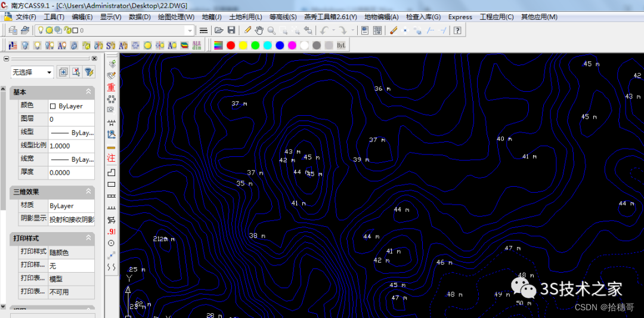The width and height of the screenshot is (644, 318).
Task: Toggle the layer on/off lightbulb in layer box
Action: click(x=41, y=30)
